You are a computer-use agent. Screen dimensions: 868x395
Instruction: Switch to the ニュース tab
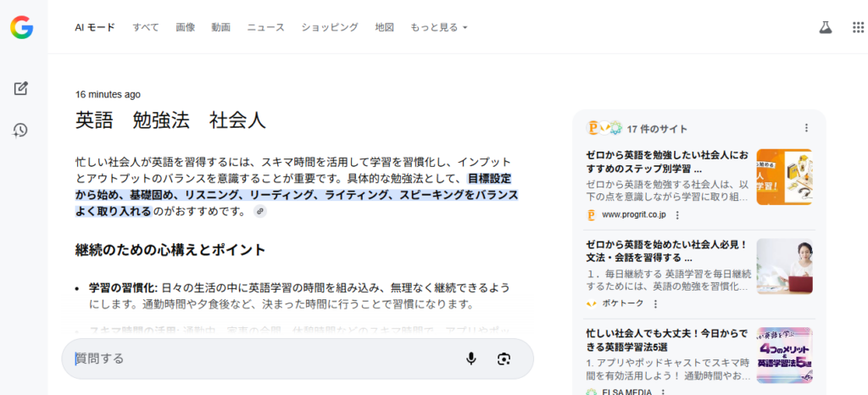click(265, 27)
